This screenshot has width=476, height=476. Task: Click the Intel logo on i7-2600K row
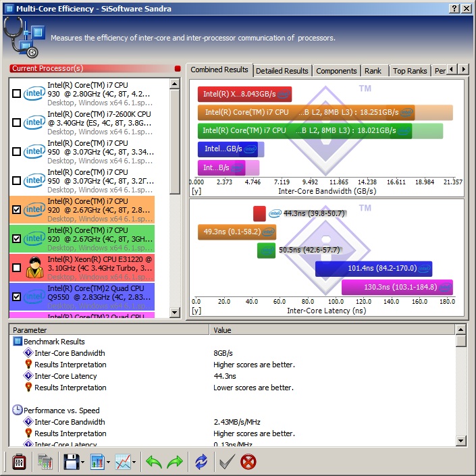click(34, 122)
